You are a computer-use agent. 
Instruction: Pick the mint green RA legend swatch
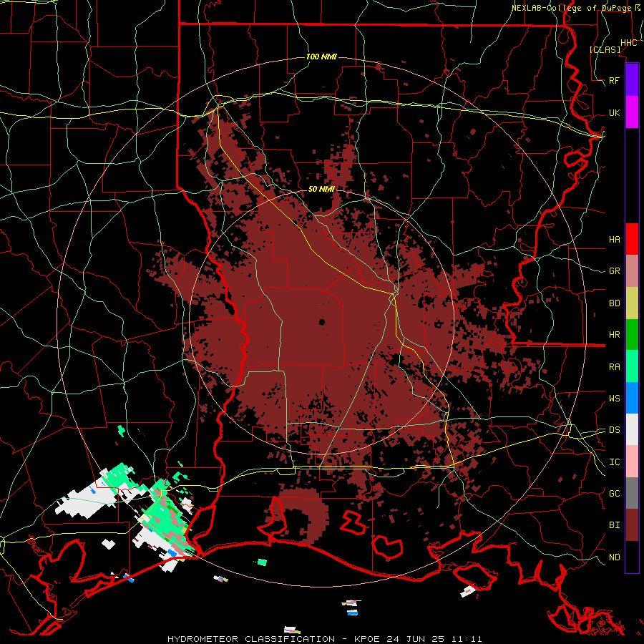coord(632,366)
